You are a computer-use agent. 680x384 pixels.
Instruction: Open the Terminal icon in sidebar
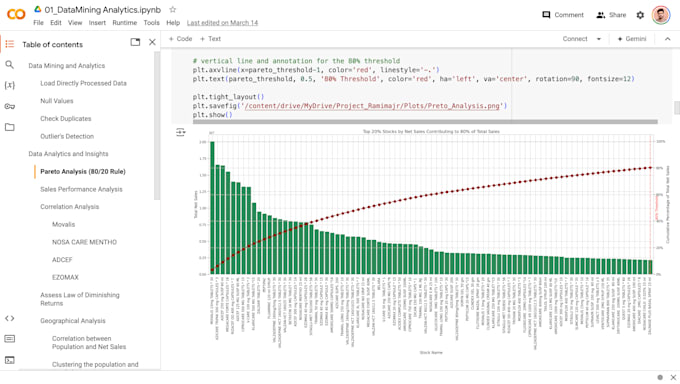pos(10,360)
